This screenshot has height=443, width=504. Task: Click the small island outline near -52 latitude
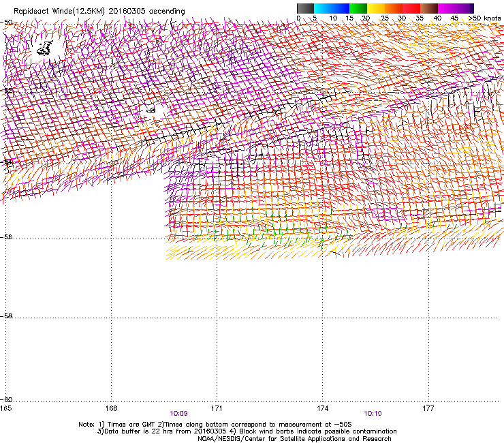pos(151,110)
